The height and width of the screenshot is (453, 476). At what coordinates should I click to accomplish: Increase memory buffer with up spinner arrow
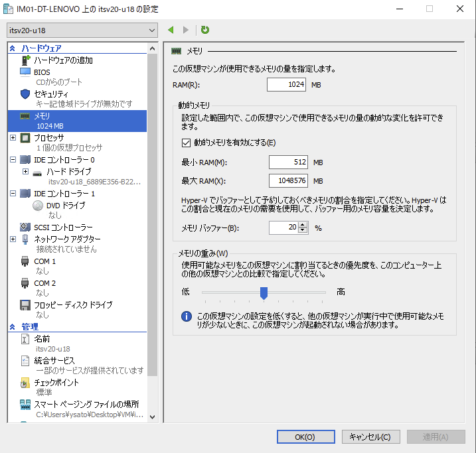303,225
